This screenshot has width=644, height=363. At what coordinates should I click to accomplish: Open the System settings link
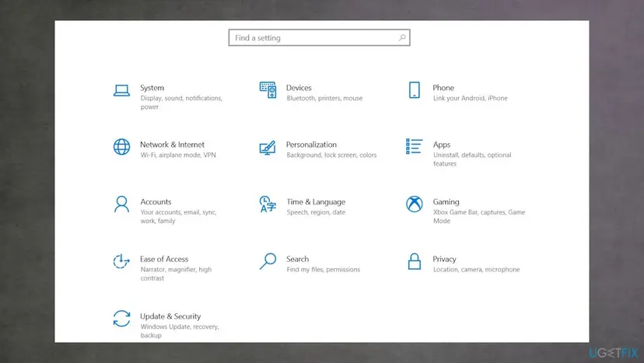pyautogui.click(x=152, y=88)
